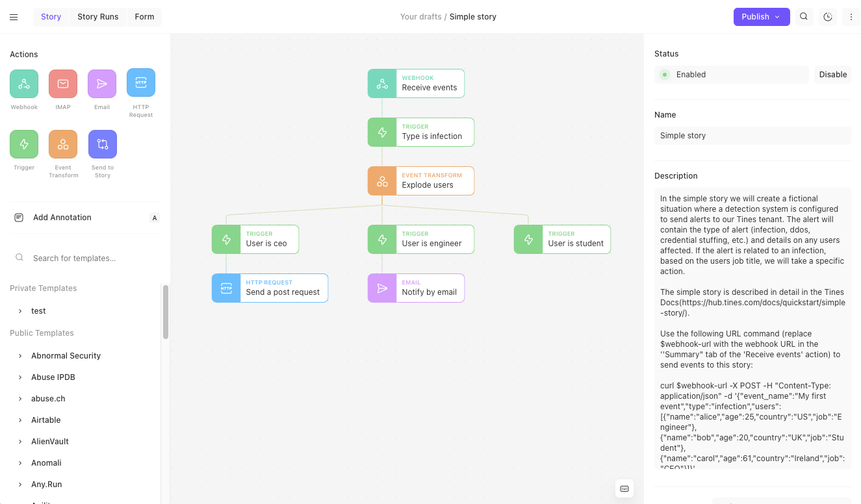This screenshot has height=504, width=861.
Task: Click the User is ceo node label
Action: coord(266,244)
